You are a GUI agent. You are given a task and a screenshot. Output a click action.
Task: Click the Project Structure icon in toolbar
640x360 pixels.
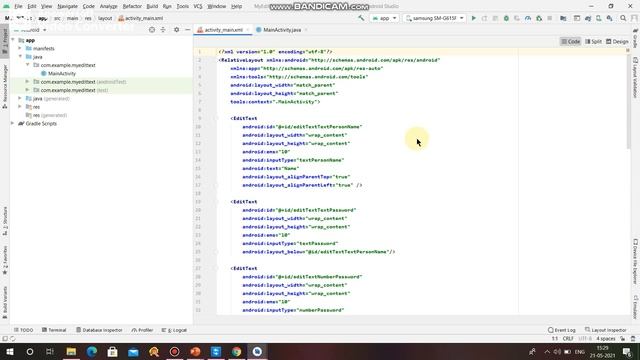[563, 18]
